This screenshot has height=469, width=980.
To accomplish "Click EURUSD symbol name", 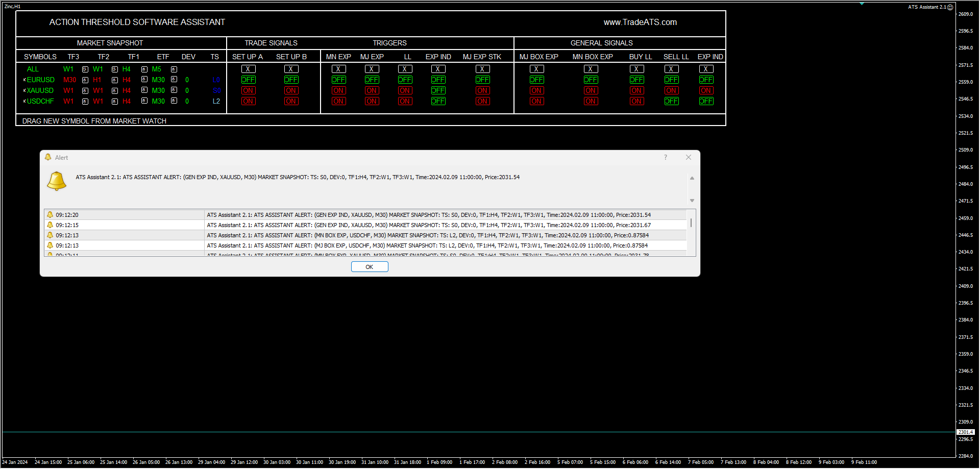I will pos(41,80).
